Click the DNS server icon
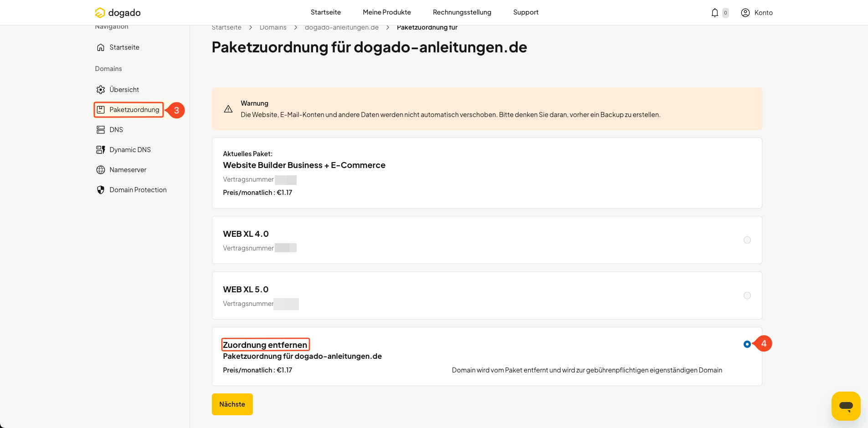The height and width of the screenshot is (428, 868). (x=101, y=130)
